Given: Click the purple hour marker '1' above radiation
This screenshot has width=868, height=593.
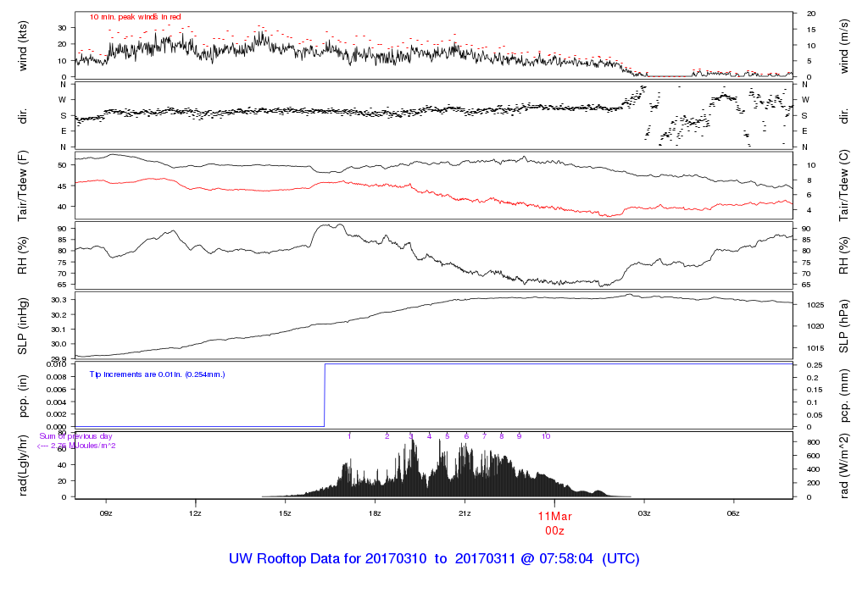Looking at the screenshot, I should click(349, 436).
